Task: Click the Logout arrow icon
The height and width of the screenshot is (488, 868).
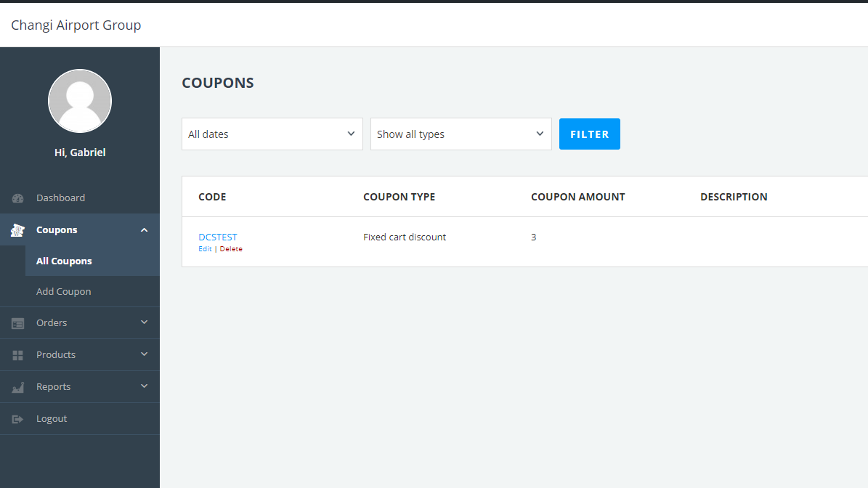Action: [x=17, y=420]
